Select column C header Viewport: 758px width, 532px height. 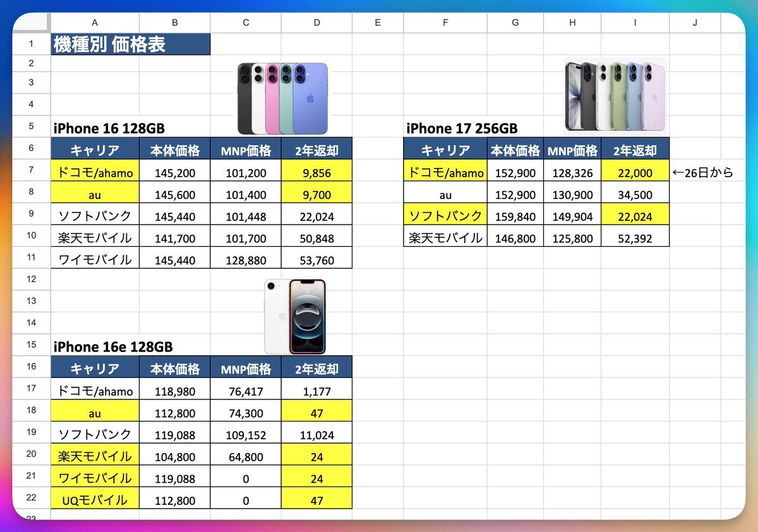click(246, 22)
